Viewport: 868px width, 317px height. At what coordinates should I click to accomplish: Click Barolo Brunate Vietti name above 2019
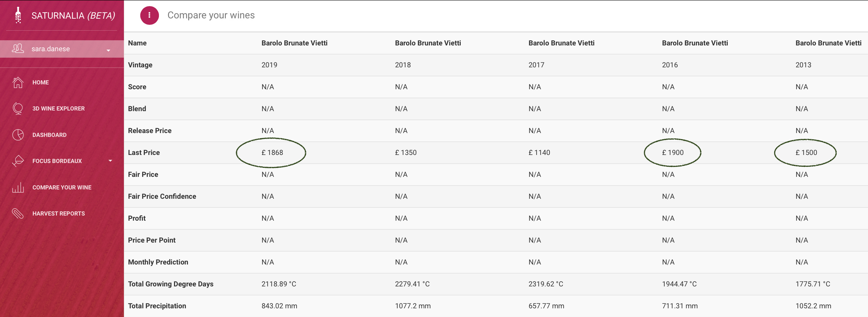coord(294,43)
